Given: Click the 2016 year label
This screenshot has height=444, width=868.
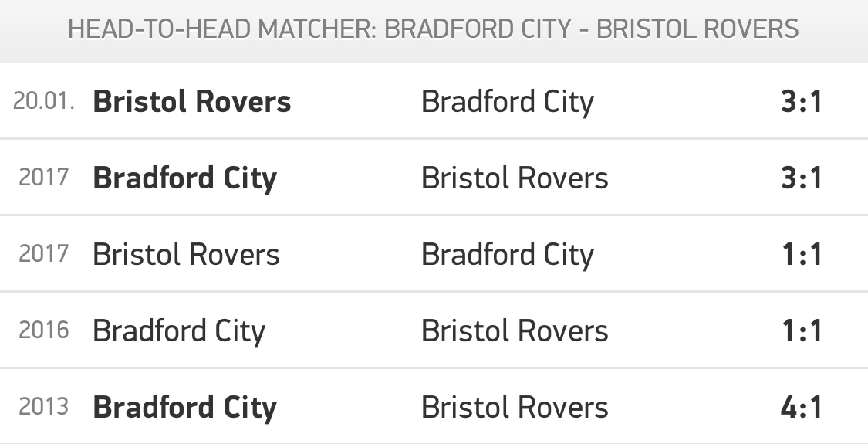Looking at the screenshot, I should click(44, 330).
